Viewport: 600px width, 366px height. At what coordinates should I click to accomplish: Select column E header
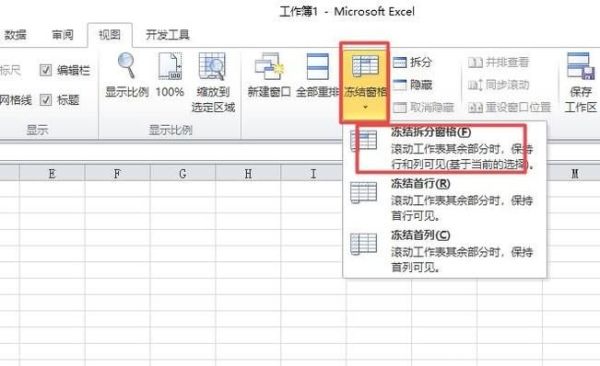tap(52, 173)
